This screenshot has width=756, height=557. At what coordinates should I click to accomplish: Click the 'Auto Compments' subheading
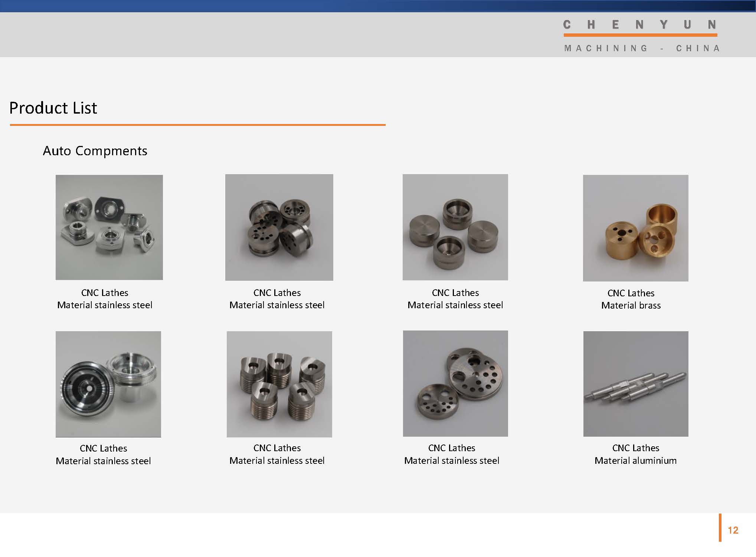pyautogui.click(x=95, y=151)
